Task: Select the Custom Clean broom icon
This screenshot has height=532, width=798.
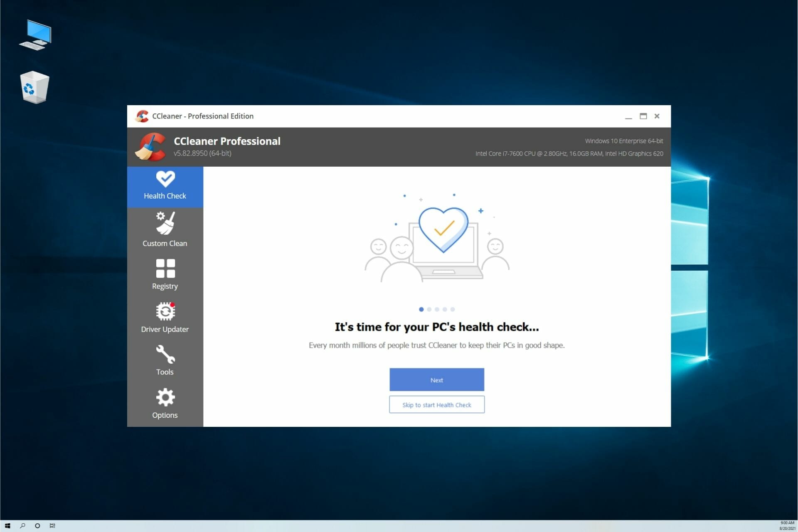Action: coord(165,223)
